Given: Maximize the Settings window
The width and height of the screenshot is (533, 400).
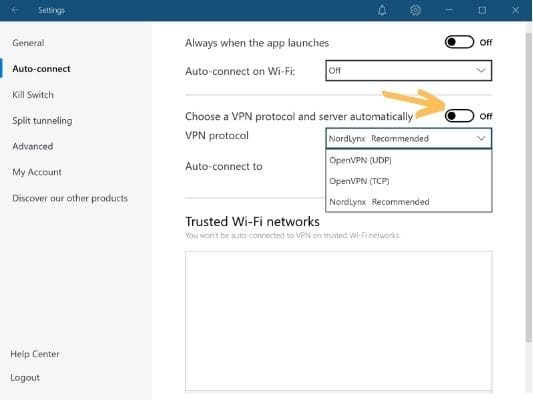Looking at the screenshot, I should (482, 10).
